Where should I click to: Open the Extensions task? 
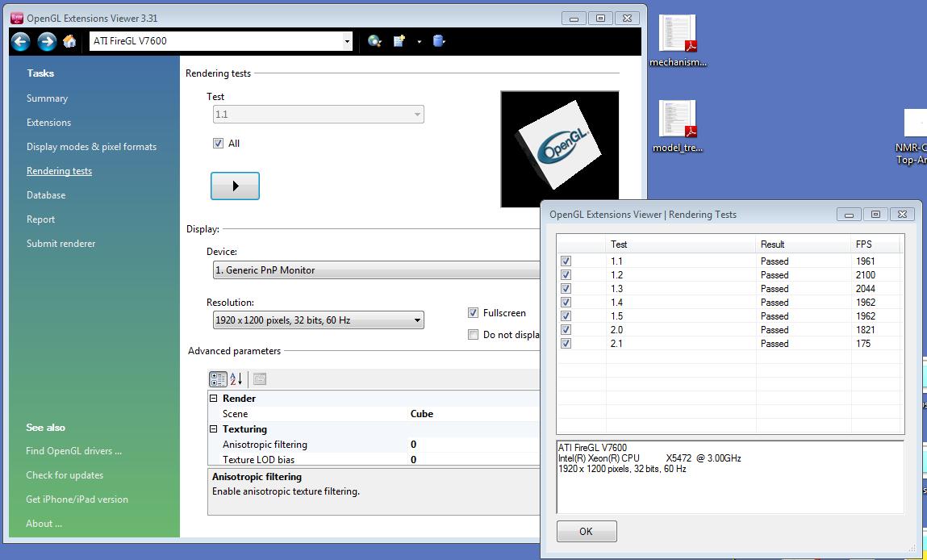point(48,123)
